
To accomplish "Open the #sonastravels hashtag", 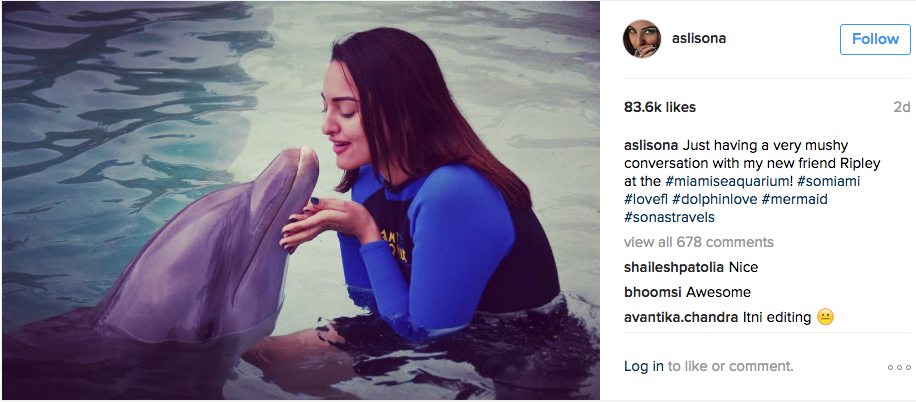I will (x=669, y=217).
